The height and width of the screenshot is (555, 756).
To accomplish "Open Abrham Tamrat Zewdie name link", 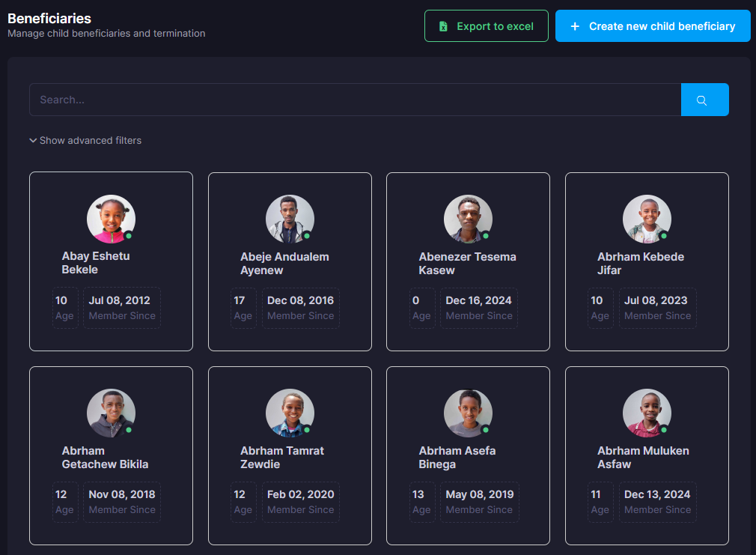I will click(282, 458).
